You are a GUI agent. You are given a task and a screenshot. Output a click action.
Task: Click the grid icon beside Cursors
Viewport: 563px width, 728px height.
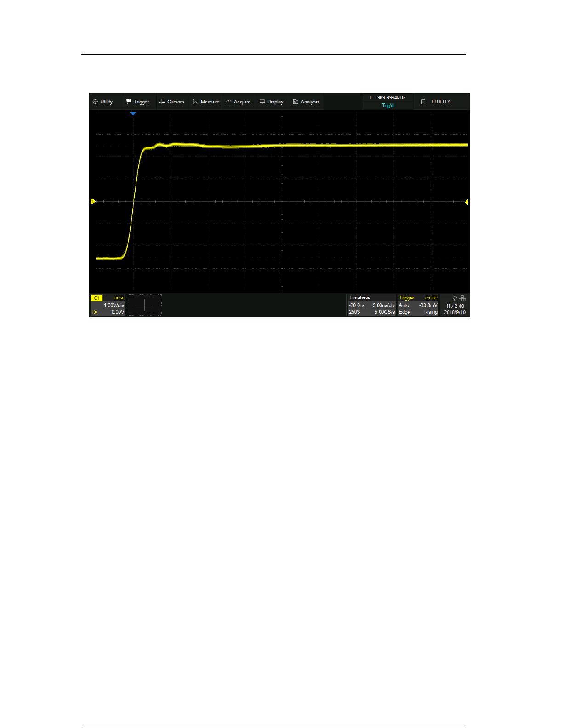[x=162, y=102]
